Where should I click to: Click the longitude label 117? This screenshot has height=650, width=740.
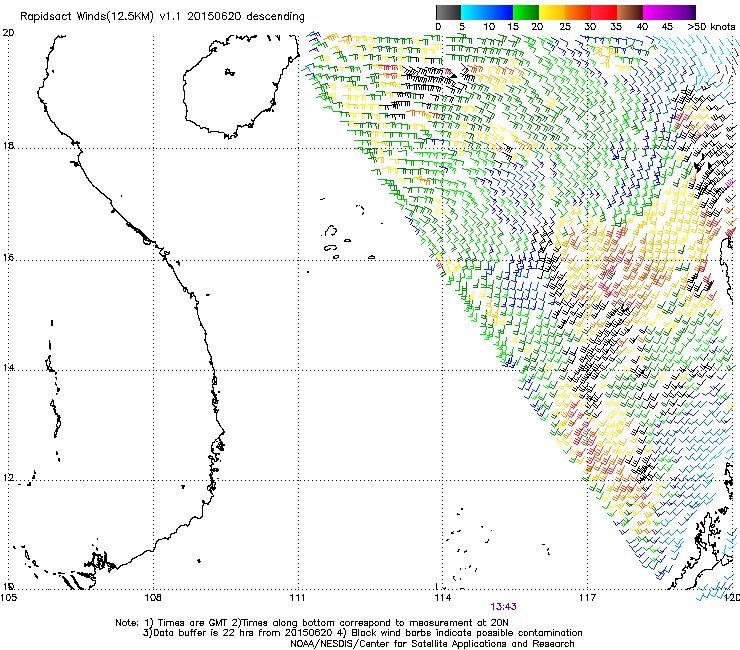pyautogui.click(x=587, y=598)
